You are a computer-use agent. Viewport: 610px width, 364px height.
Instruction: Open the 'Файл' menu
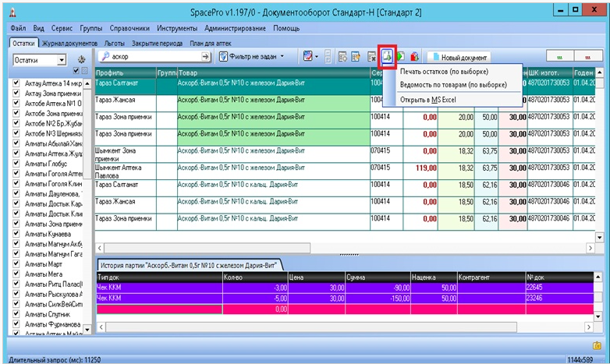click(18, 28)
